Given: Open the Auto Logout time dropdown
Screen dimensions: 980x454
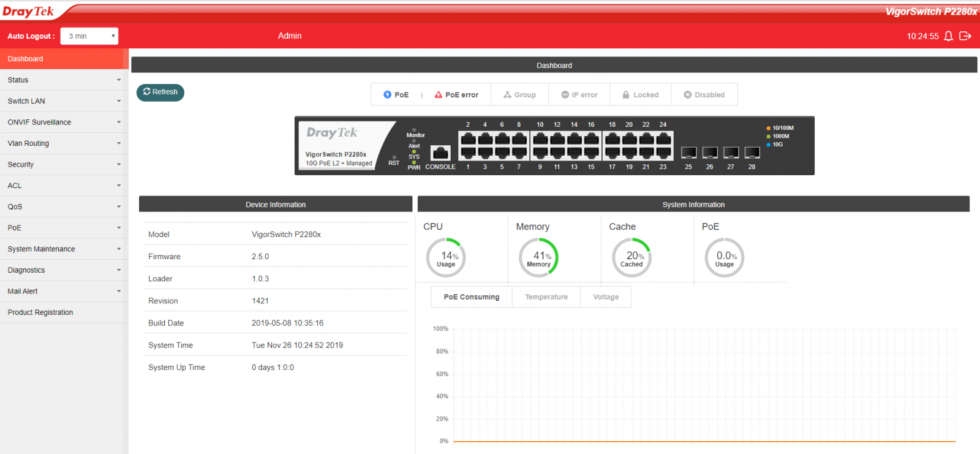Looking at the screenshot, I should (89, 36).
